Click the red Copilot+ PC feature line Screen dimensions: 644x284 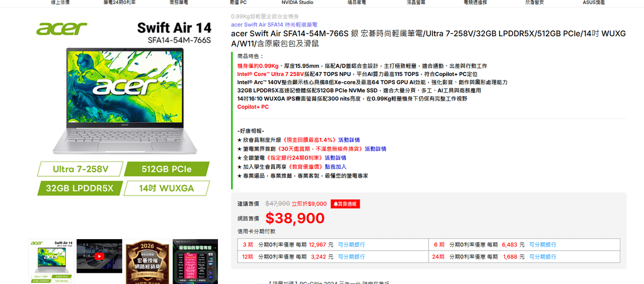(253, 107)
